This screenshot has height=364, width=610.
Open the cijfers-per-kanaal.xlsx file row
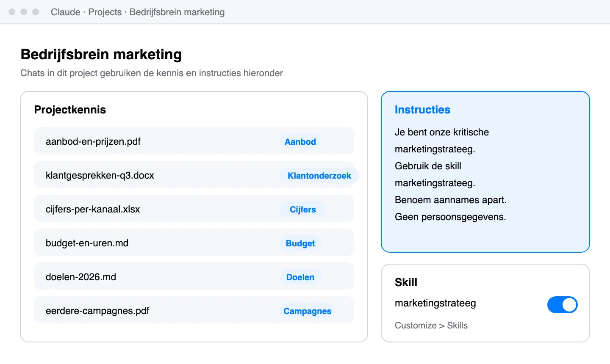click(194, 208)
